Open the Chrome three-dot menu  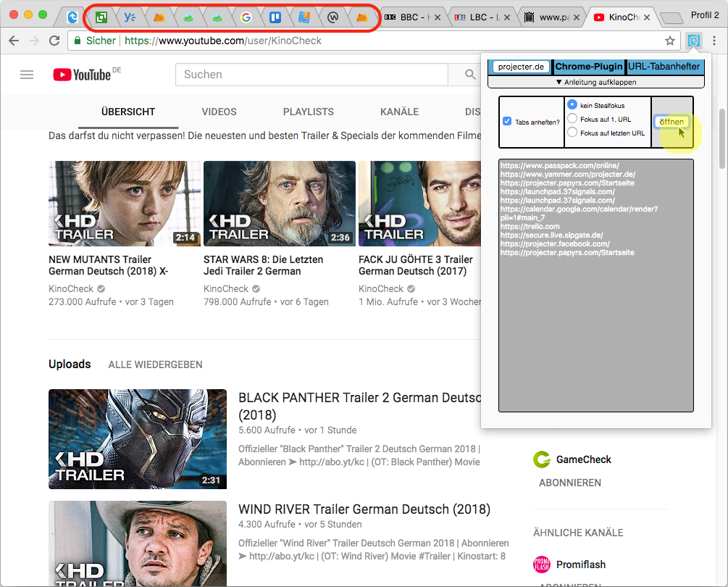(714, 41)
